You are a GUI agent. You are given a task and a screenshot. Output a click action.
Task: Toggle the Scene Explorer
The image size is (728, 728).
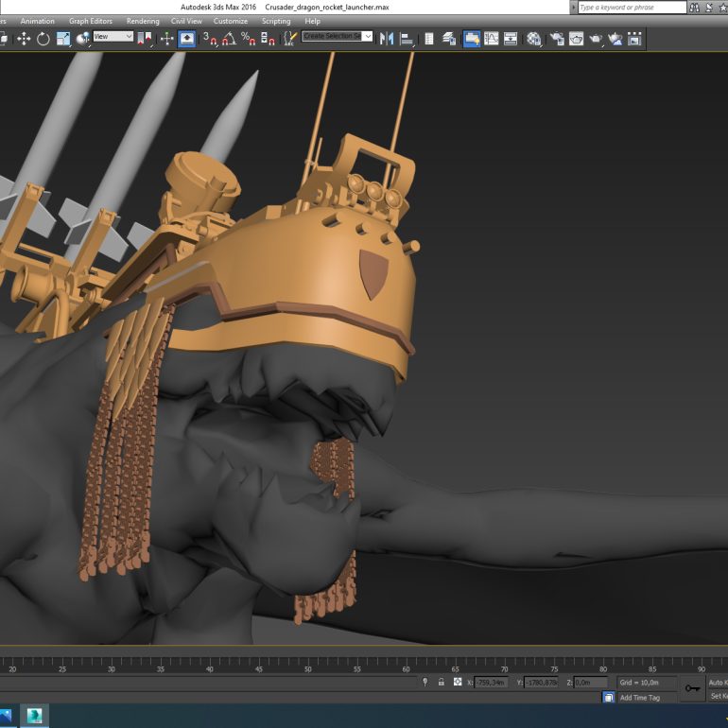click(429, 39)
